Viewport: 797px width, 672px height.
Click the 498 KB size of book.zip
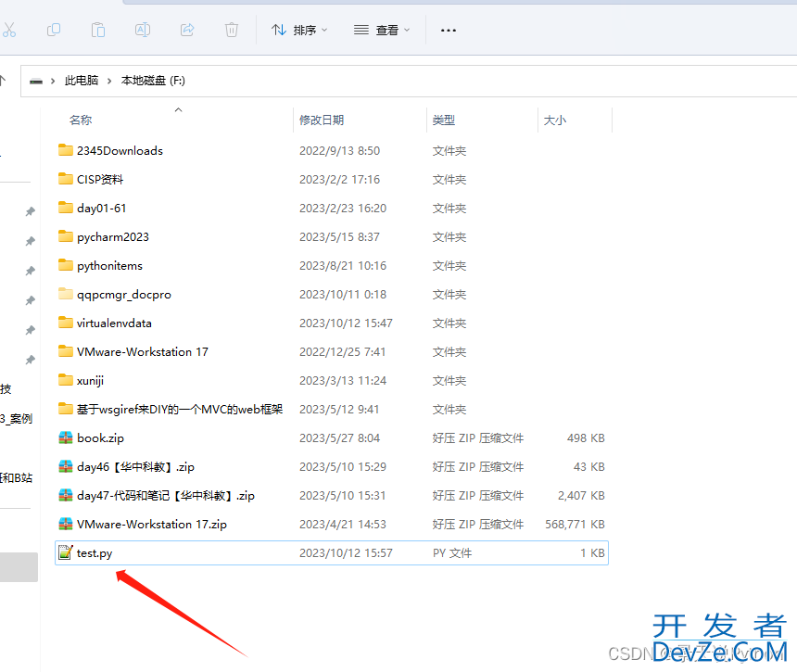[x=586, y=438]
